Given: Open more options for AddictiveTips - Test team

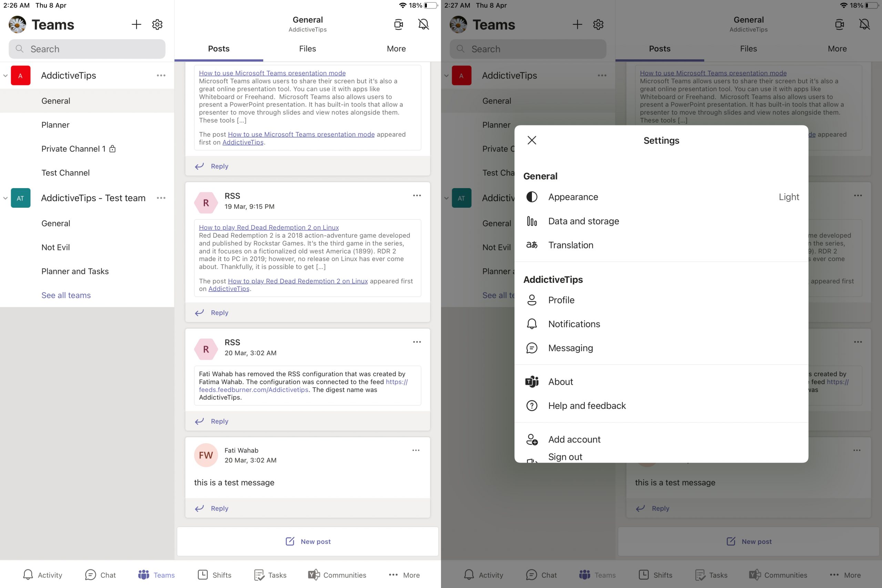Looking at the screenshot, I should 161,198.
